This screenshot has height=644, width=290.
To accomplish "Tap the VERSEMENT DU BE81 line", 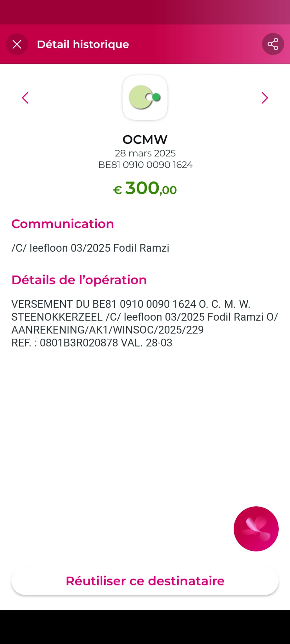I will [x=131, y=304].
